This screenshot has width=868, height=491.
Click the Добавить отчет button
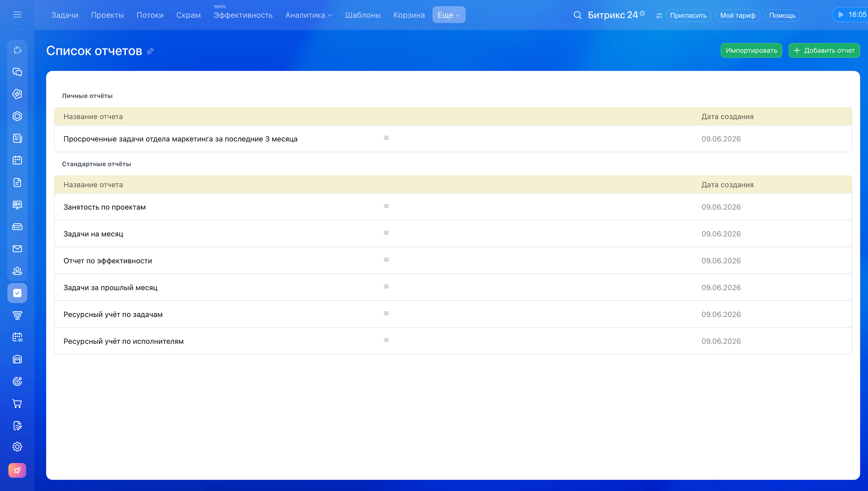824,51
